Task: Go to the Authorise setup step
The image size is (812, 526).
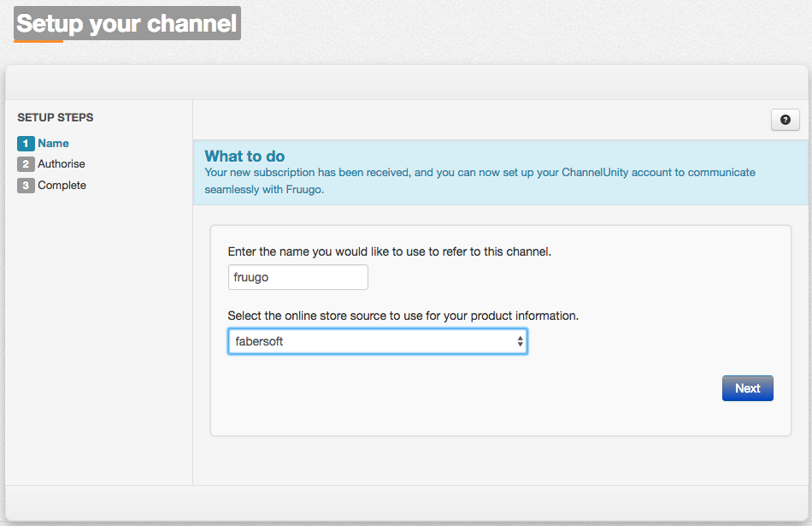Action: tap(61, 163)
